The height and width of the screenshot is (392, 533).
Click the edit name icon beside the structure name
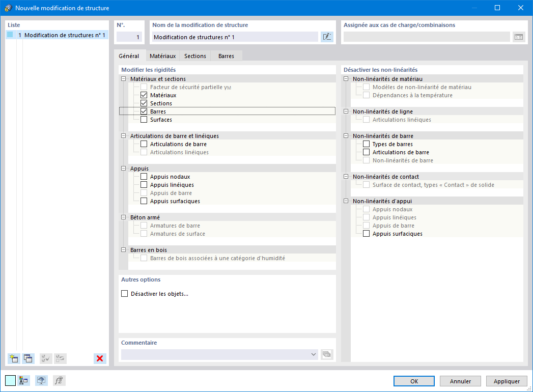pos(327,37)
